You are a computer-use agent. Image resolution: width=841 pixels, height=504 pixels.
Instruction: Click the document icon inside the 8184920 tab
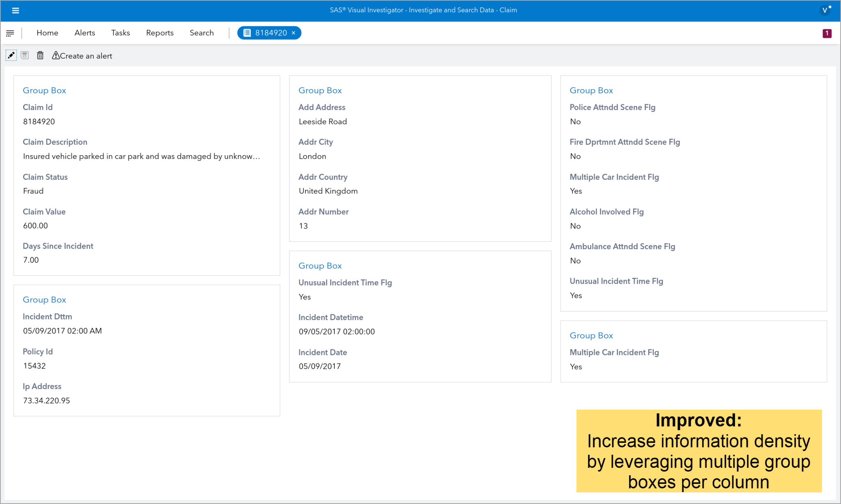coord(247,33)
